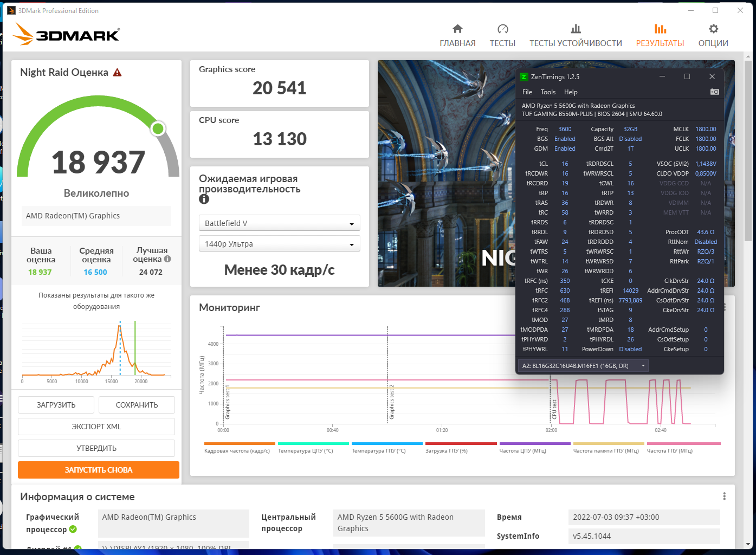The width and height of the screenshot is (756, 555).
Task: Toggle the Кадровая частота orange legend bar
Action: (x=240, y=443)
